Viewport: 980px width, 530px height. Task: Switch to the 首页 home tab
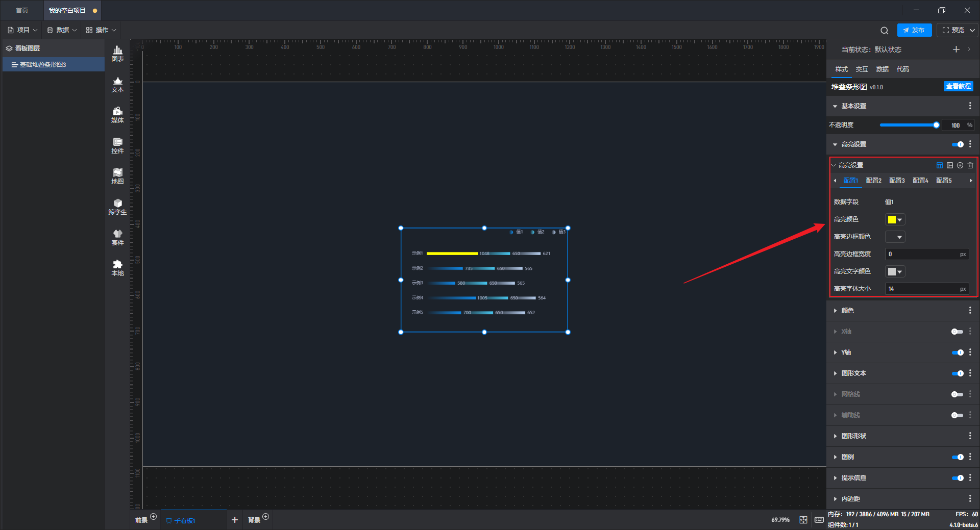tap(21, 10)
